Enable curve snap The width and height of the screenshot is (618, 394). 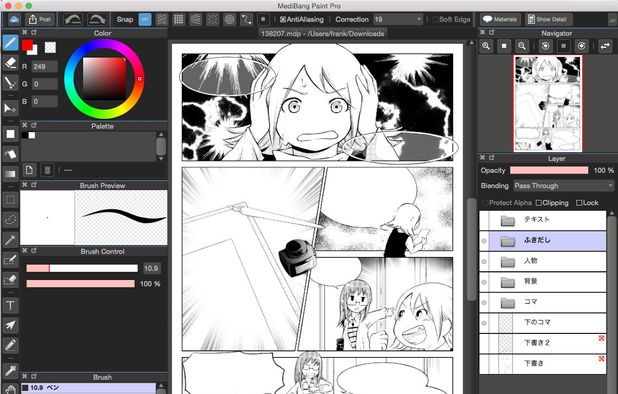coord(246,19)
